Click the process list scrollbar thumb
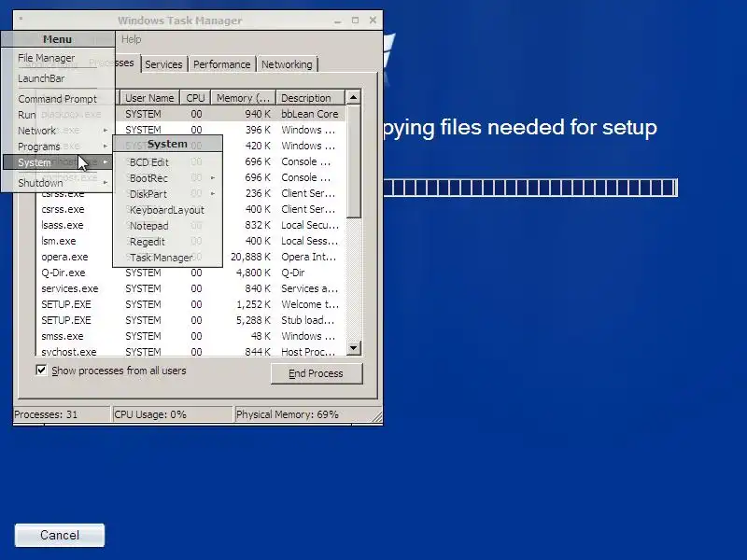Screen dimensions: 747x560 click(x=353, y=161)
